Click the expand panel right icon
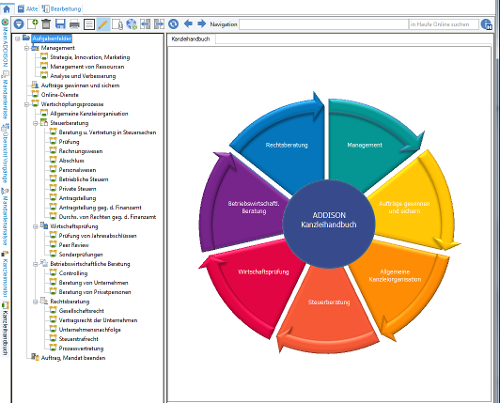Image resolution: width=500 pixels, height=403 pixels. [159, 24]
